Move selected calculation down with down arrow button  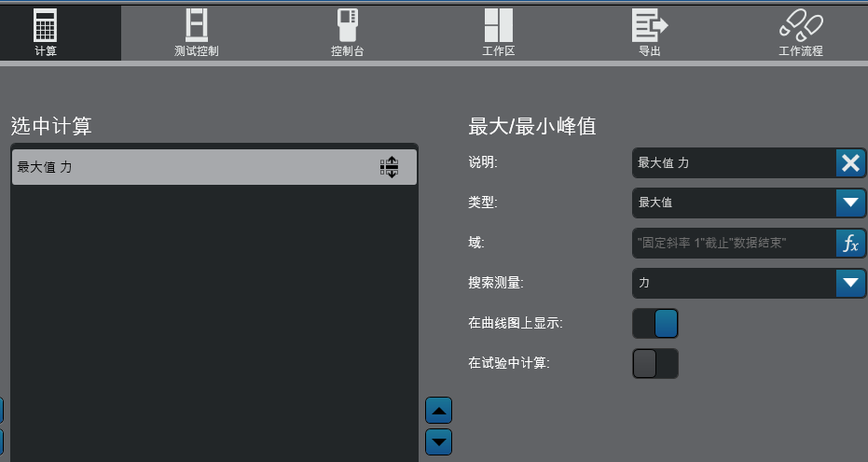(438, 442)
